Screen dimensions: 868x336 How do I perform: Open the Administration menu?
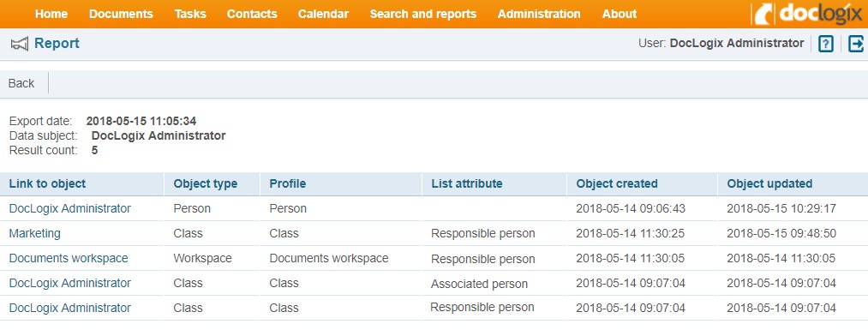[x=539, y=14]
